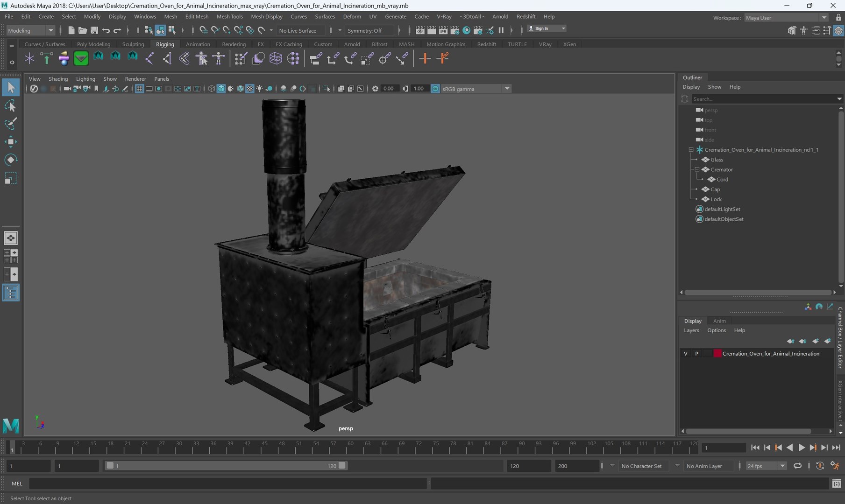Collapse the Cremation_Oven group in Outliner
Viewport: 845px width, 504px height.
[691, 150]
